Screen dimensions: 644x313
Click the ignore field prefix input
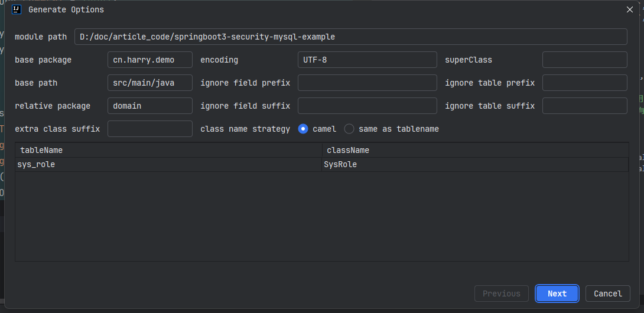click(367, 83)
